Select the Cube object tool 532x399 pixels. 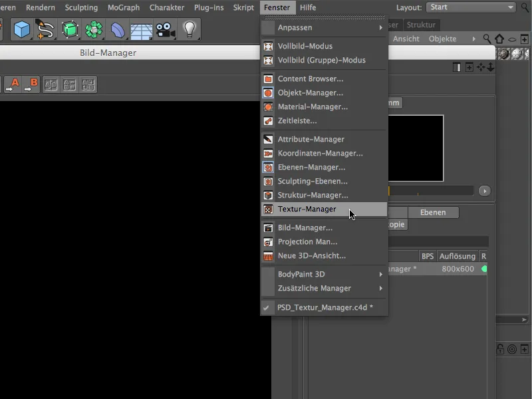pyautogui.click(x=20, y=29)
